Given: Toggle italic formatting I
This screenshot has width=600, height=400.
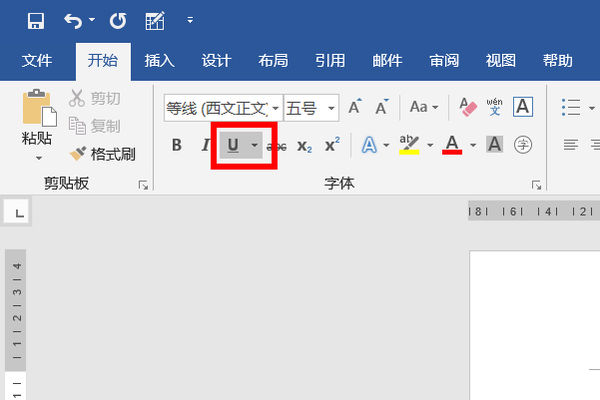Looking at the screenshot, I should tap(205, 145).
